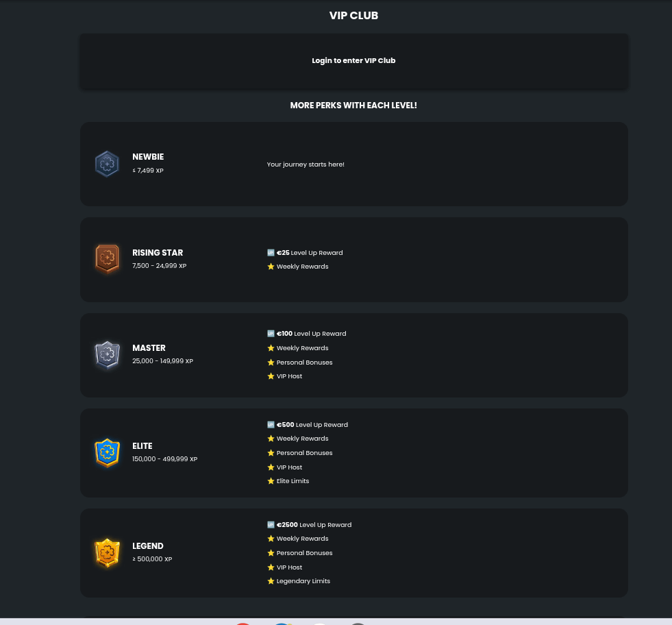Select the silver Master shield badge
672x625 pixels.
coord(107,355)
